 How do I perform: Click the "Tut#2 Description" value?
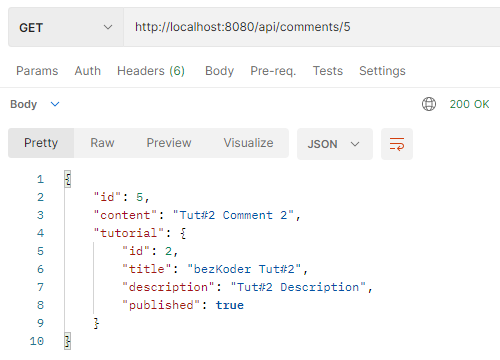[298, 287]
